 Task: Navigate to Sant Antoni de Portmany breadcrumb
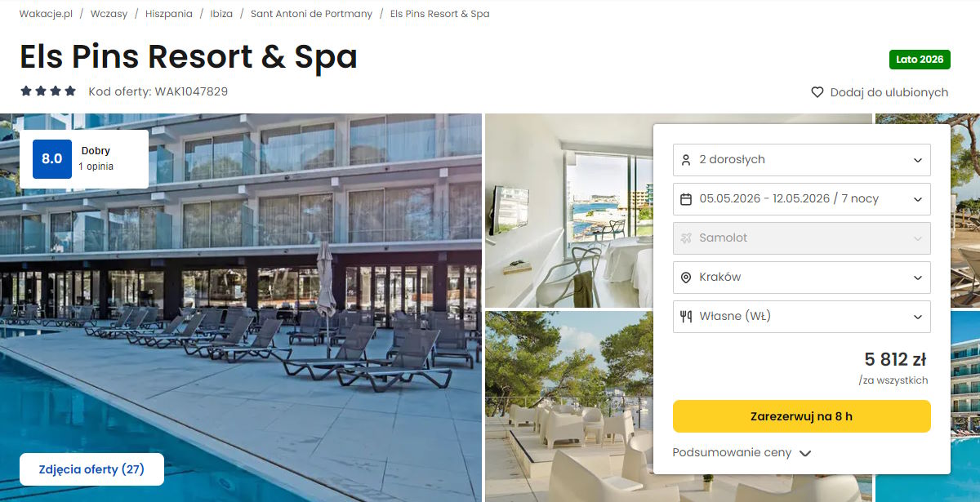(311, 14)
